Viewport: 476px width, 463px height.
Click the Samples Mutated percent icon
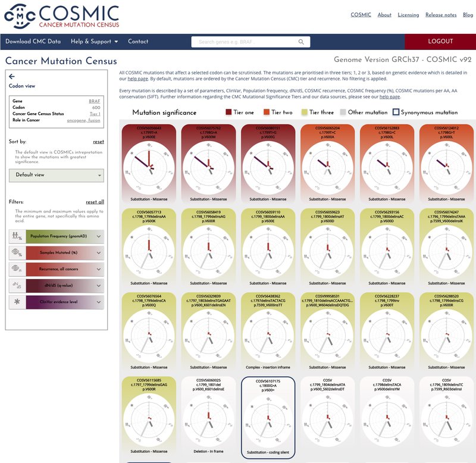(x=16, y=253)
